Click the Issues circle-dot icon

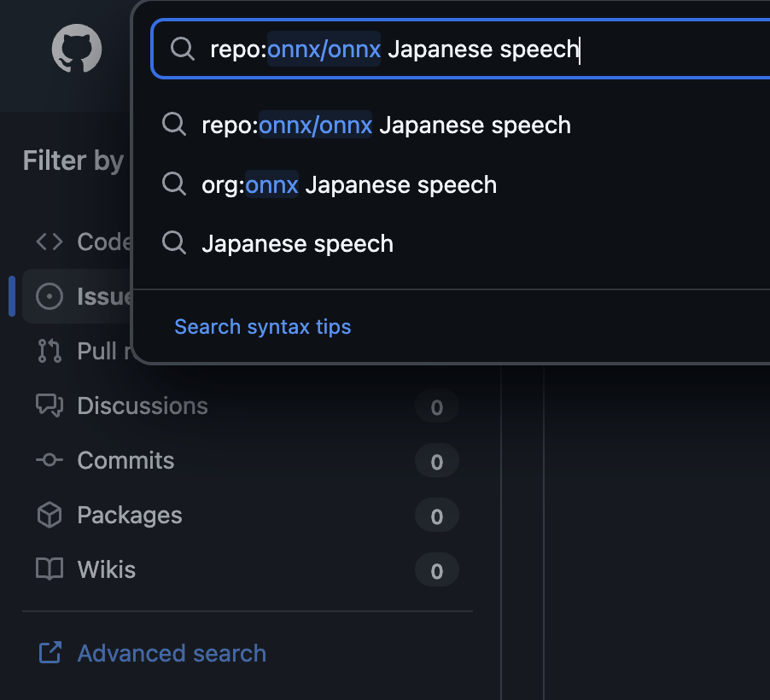pyautogui.click(x=50, y=296)
